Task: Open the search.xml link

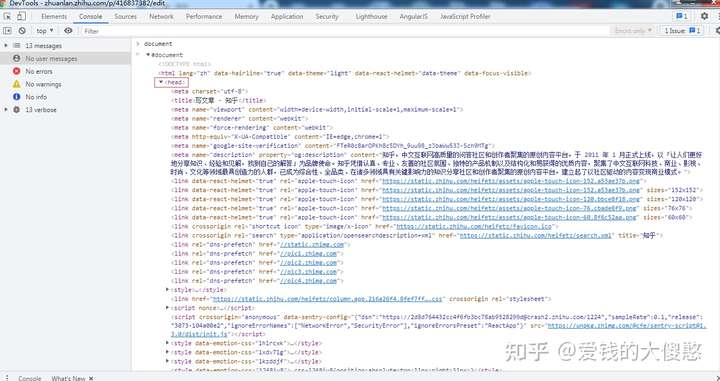Action: (x=536, y=235)
